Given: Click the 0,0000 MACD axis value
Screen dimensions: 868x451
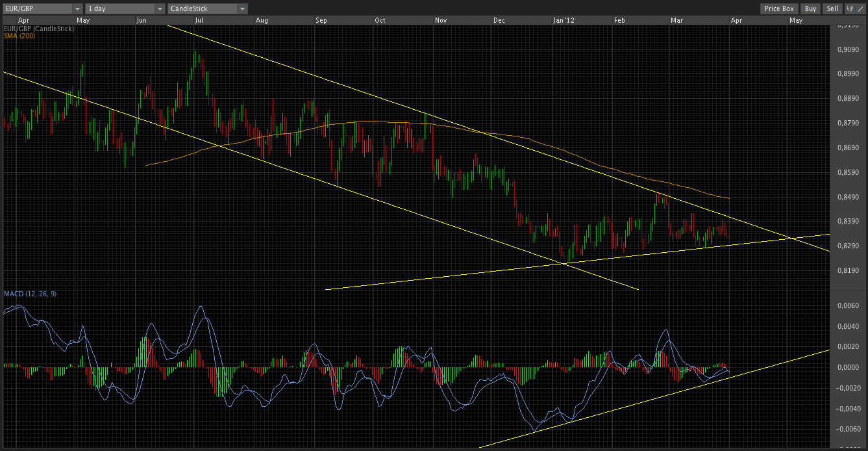Looking at the screenshot, I should click(847, 367).
